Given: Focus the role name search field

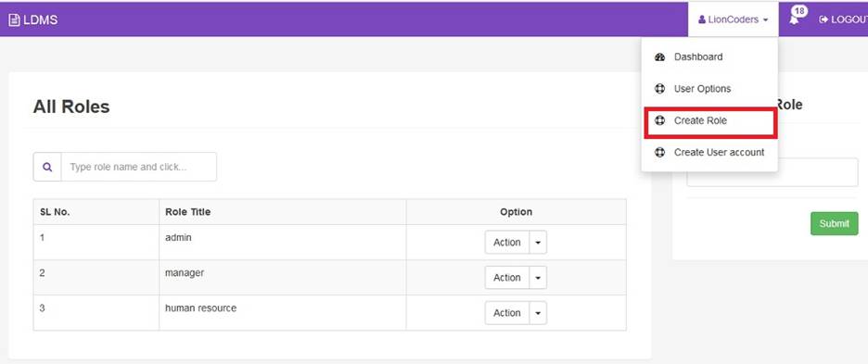Looking at the screenshot, I should pyautogui.click(x=139, y=167).
